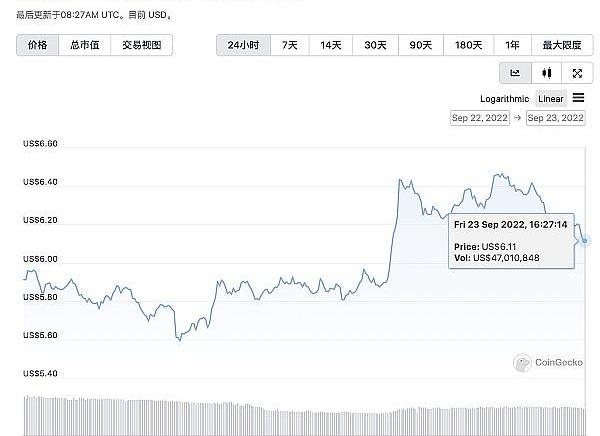Show the 180天 price range
The height and width of the screenshot is (436, 600).
(x=468, y=45)
